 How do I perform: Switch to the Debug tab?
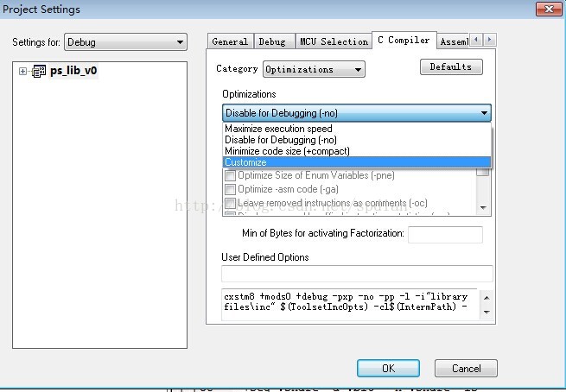[273, 41]
